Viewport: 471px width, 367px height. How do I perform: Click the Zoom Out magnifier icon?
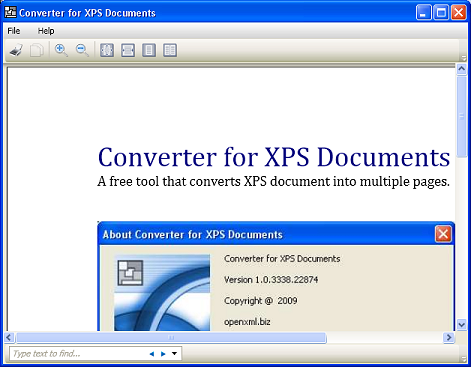pyautogui.click(x=82, y=50)
